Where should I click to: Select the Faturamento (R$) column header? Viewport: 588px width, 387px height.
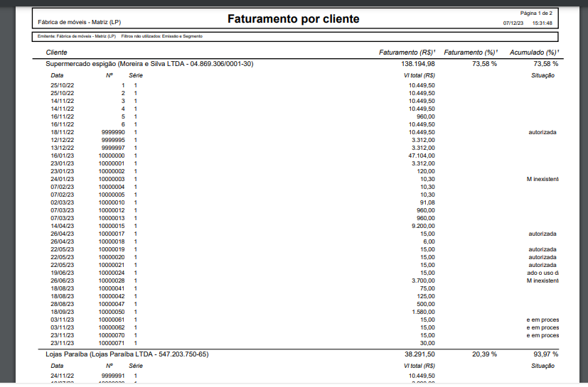click(x=407, y=53)
